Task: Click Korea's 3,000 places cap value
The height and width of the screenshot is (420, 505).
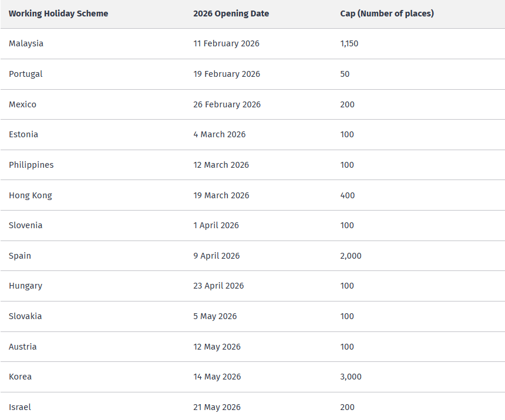Action: (x=351, y=377)
